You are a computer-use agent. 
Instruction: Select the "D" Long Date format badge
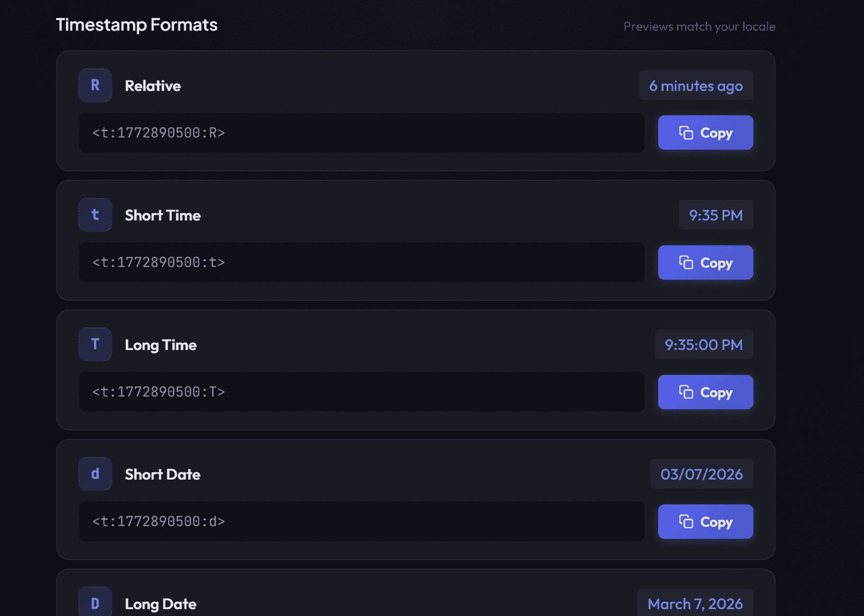point(95,602)
